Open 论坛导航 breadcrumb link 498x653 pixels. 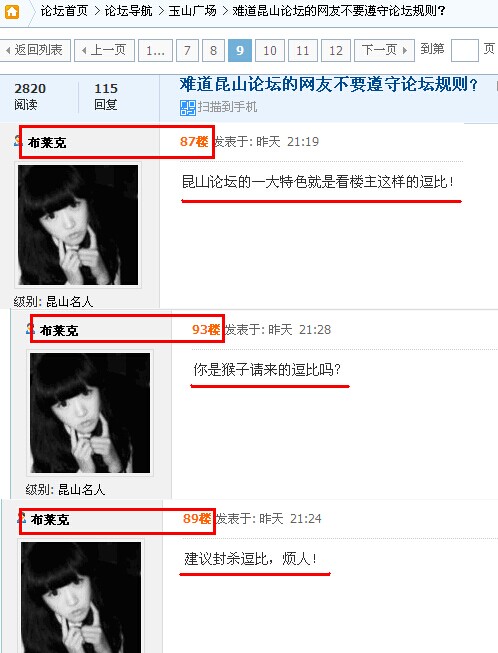[x=129, y=11]
